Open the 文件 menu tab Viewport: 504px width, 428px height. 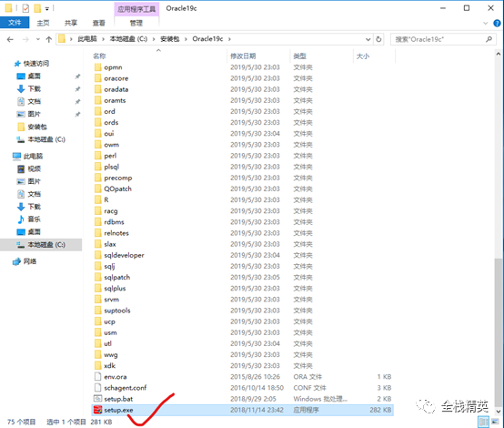tap(15, 23)
